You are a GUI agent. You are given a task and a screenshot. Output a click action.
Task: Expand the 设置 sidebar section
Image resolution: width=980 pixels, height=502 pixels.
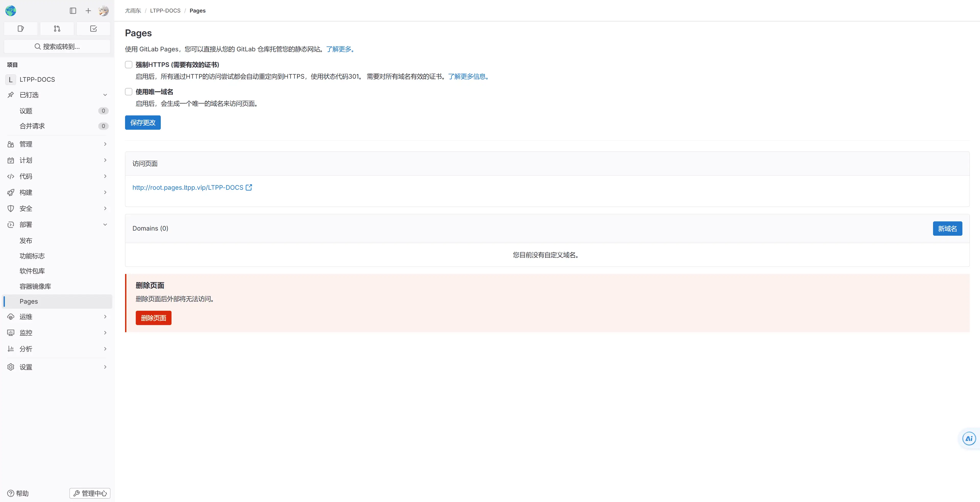point(57,367)
